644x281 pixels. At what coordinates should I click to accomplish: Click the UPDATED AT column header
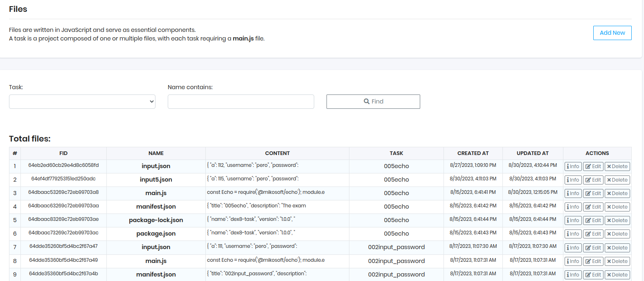pyautogui.click(x=533, y=153)
